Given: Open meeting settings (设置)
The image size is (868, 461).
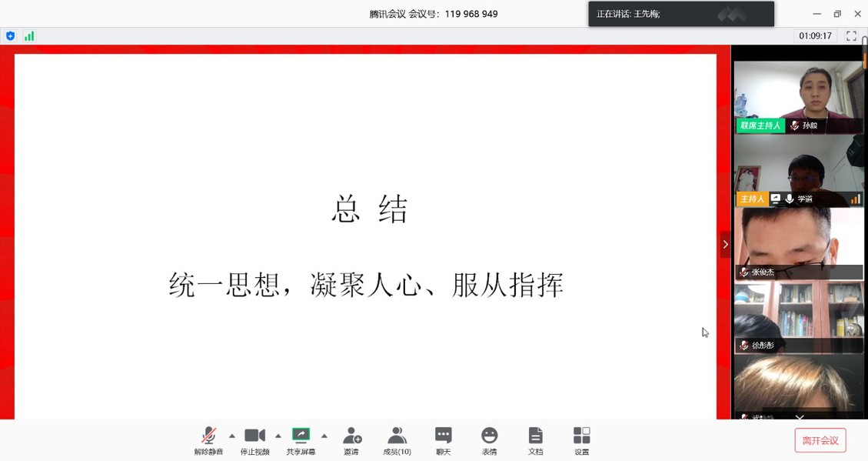Looking at the screenshot, I should tap(581, 441).
